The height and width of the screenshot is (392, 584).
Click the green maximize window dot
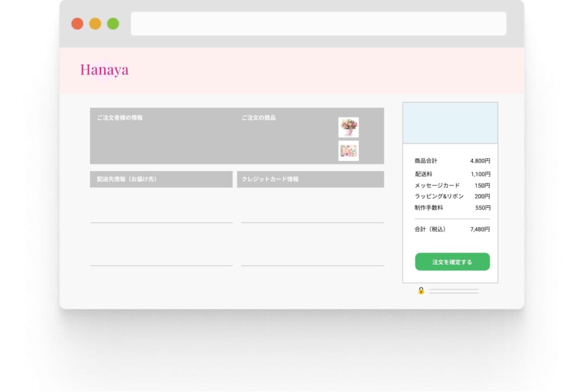tap(113, 23)
